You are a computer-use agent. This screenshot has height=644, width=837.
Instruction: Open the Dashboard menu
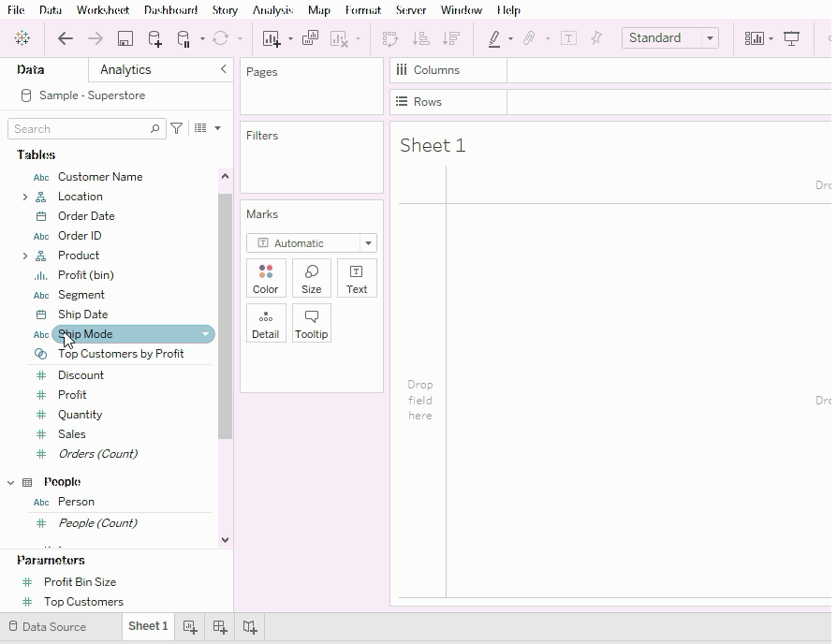point(170,10)
